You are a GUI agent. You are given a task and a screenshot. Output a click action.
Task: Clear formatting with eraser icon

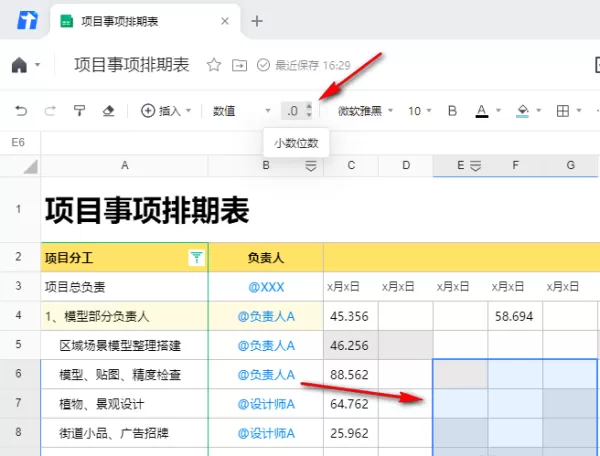point(109,111)
